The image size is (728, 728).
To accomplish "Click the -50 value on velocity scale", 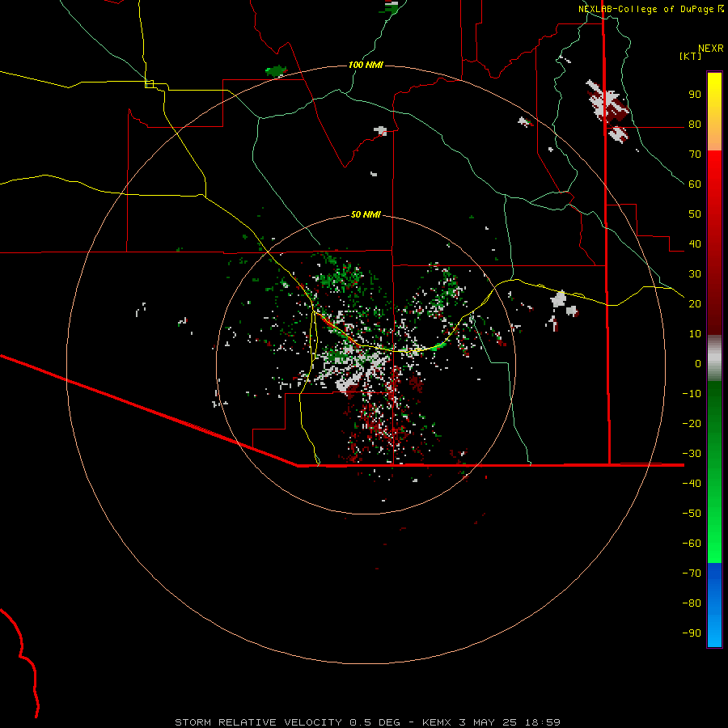I will [692, 514].
